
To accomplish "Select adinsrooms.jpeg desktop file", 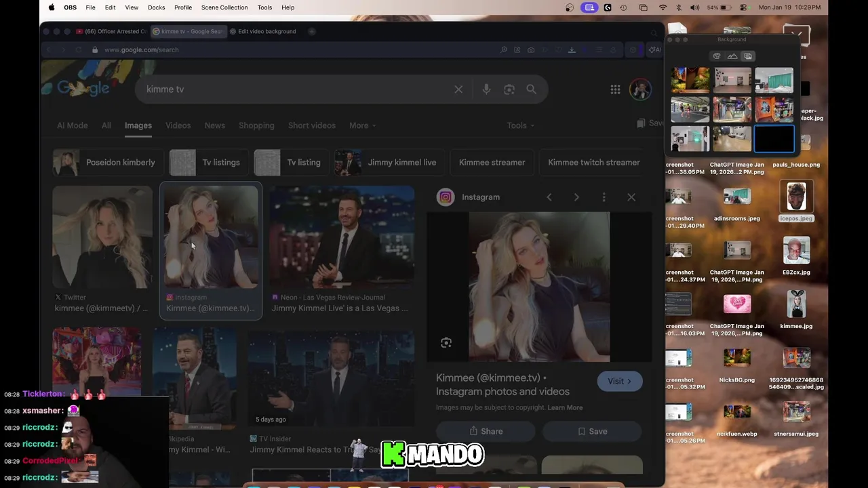I will pyautogui.click(x=737, y=203).
